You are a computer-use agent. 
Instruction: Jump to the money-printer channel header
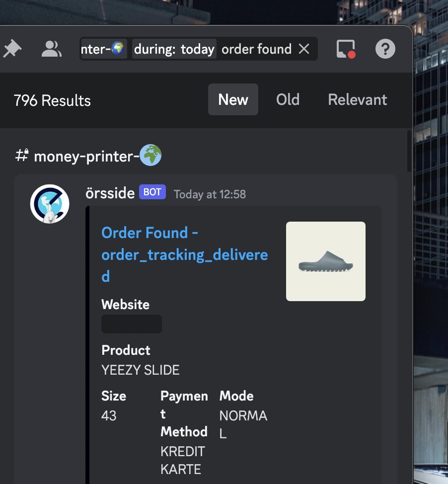coord(88,155)
